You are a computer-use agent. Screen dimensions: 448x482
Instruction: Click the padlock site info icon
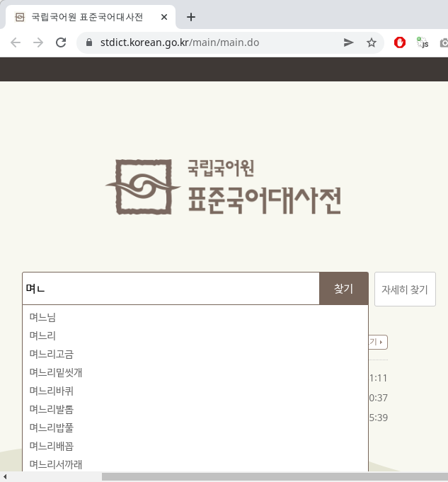(x=89, y=42)
